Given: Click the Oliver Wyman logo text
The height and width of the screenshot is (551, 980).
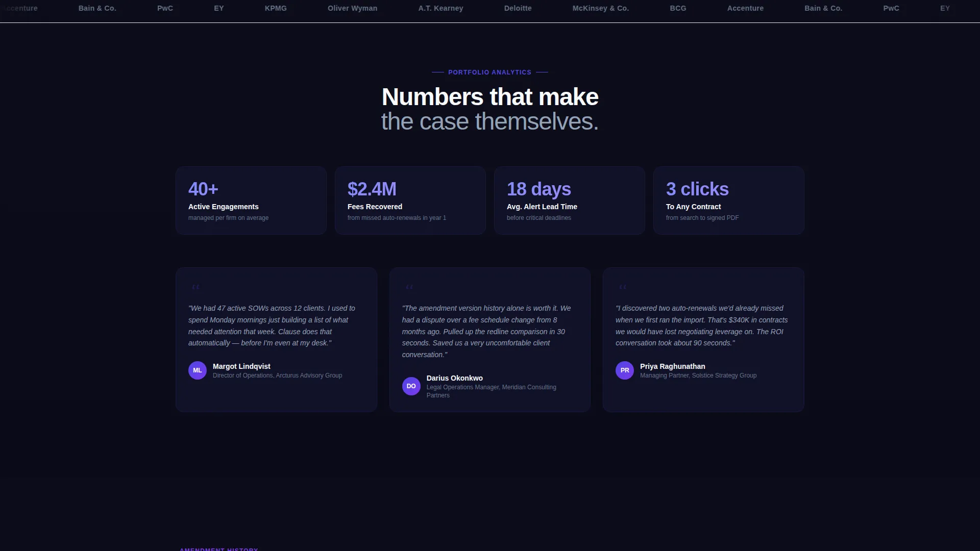Looking at the screenshot, I should coord(353,8).
